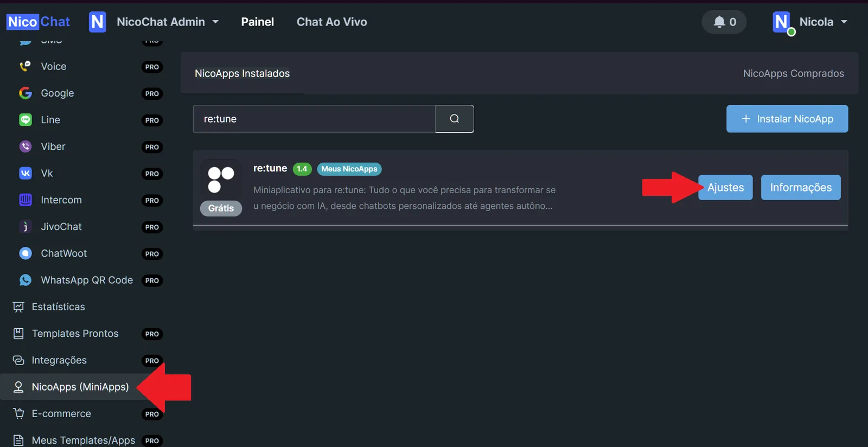Viewport: 868px width, 447px height.
Task: Open the Intercom channel
Action: pos(61,200)
